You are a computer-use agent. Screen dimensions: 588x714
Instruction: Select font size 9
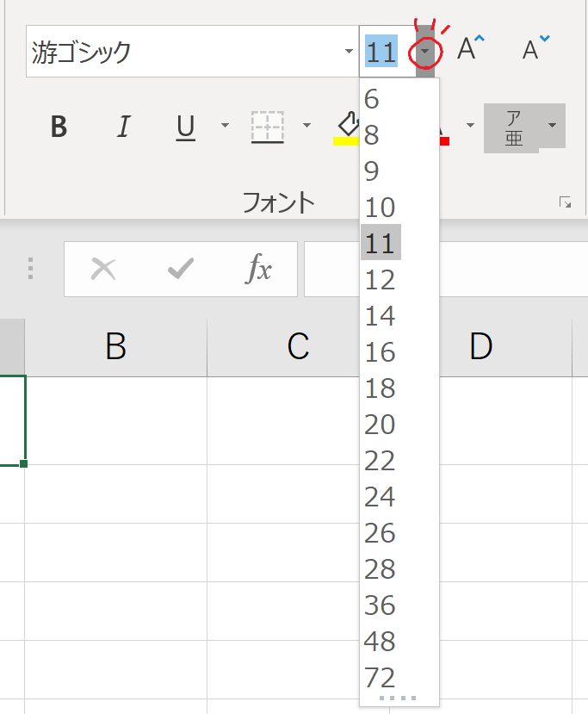pyautogui.click(x=399, y=171)
